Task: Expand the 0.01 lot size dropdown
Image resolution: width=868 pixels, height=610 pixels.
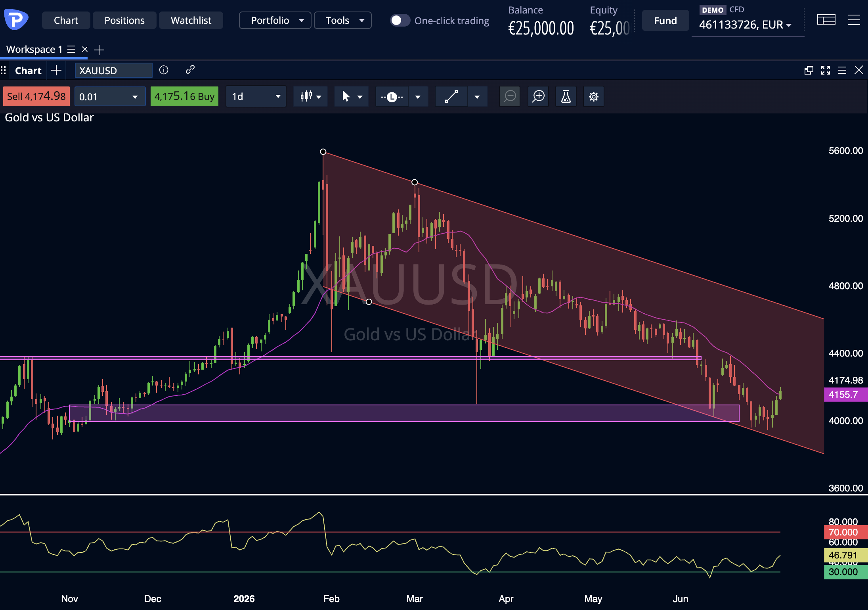Action: [110, 96]
